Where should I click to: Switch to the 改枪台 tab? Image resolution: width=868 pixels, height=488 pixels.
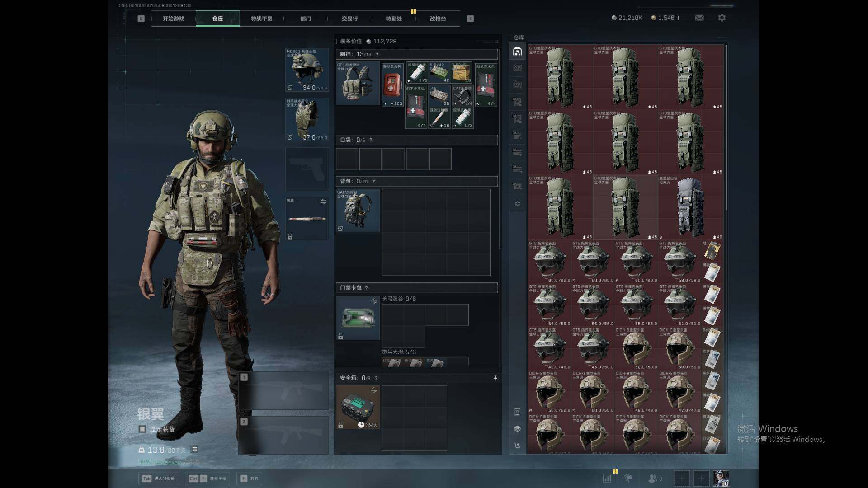click(x=437, y=19)
